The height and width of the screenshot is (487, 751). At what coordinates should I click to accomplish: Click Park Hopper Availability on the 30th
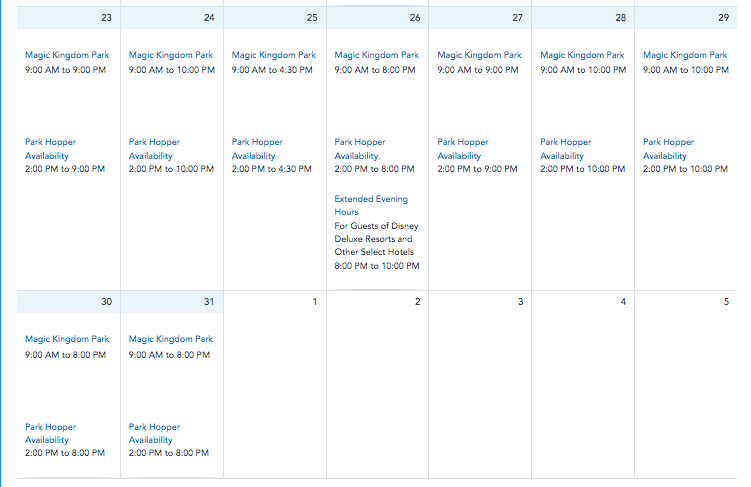50,433
